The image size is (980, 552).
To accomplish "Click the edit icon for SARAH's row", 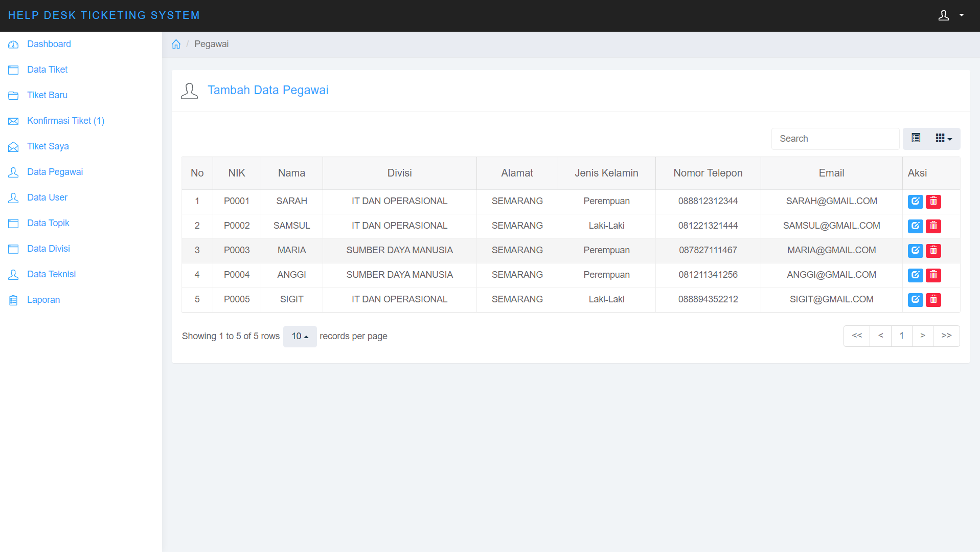I will (x=915, y=202).
